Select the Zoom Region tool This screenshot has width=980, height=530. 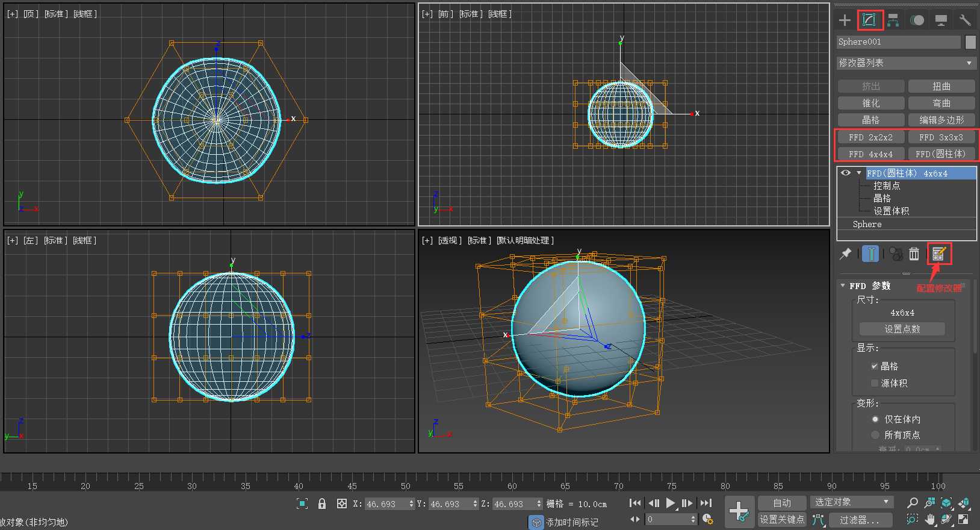point(913,519)
